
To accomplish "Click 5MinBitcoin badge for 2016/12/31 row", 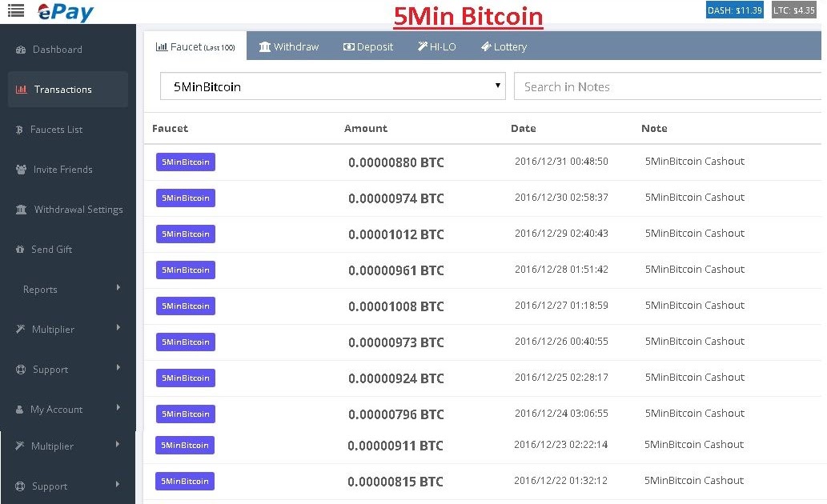I will (186, 162).
